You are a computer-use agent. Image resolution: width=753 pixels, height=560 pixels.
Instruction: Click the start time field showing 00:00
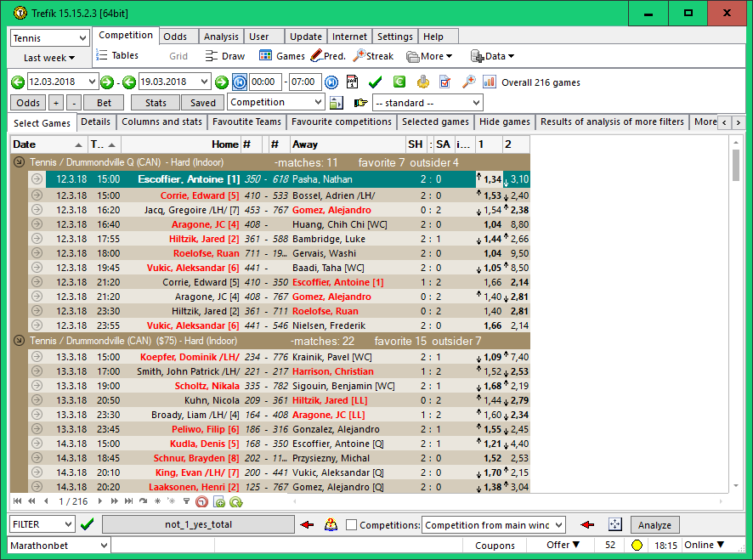pyautogui.click(x=266, y=82)
